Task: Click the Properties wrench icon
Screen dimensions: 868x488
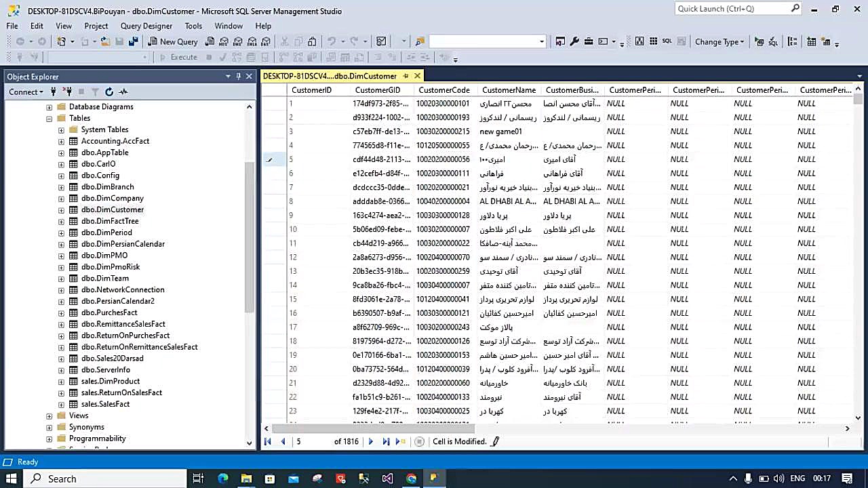Action: tap(574, 41)
